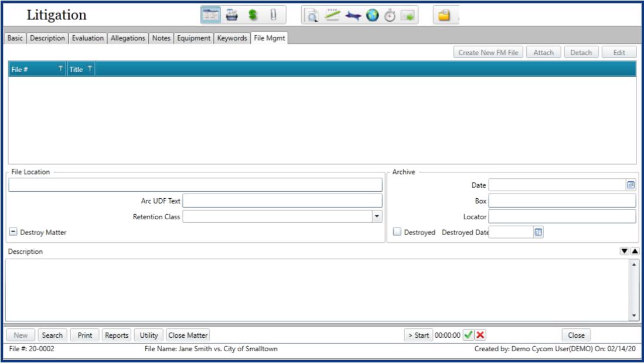
Task: Select the Equipment tab
Action: tap(193, 38)
